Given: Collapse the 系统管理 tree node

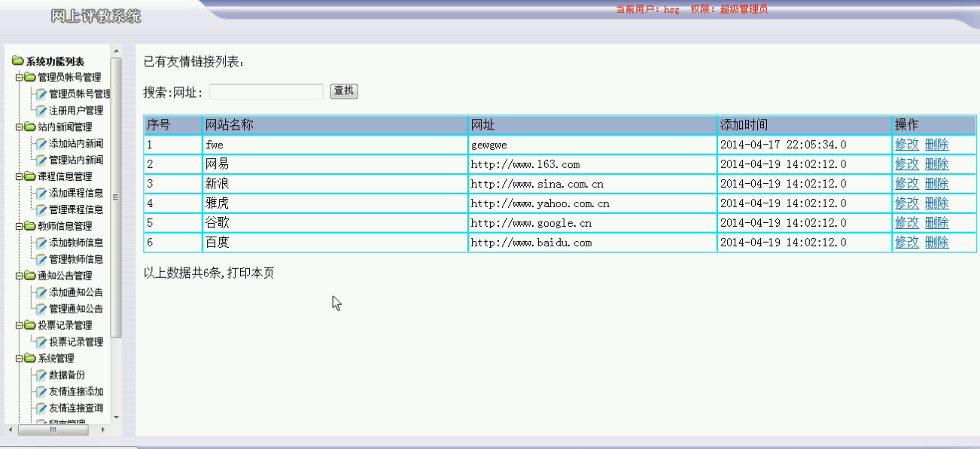Looking at the screenshot, I should (19, 359).
